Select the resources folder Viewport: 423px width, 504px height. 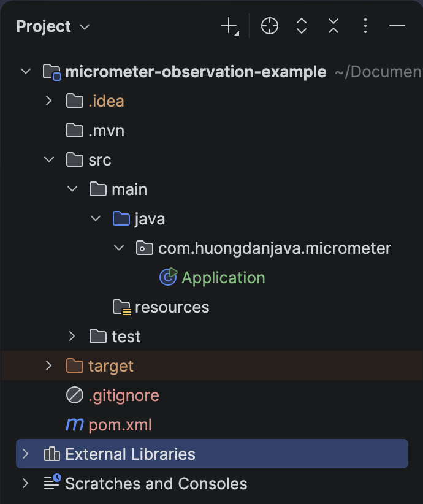172,307
